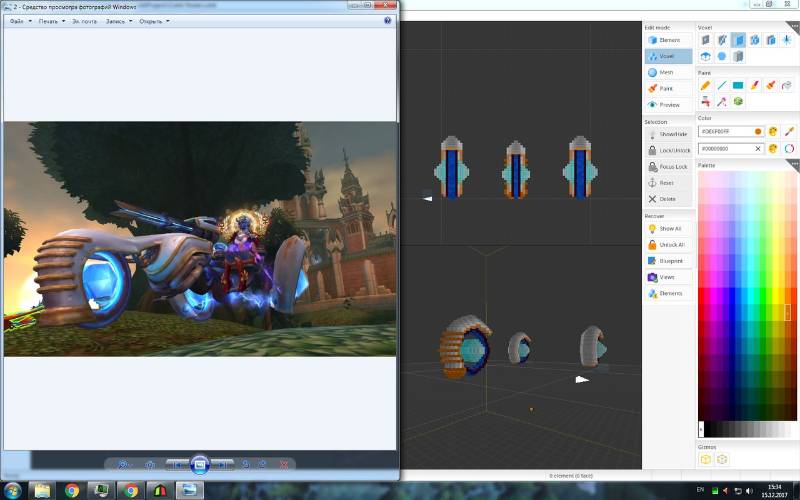Open the Открыть menu dropdown

(154, 21)
